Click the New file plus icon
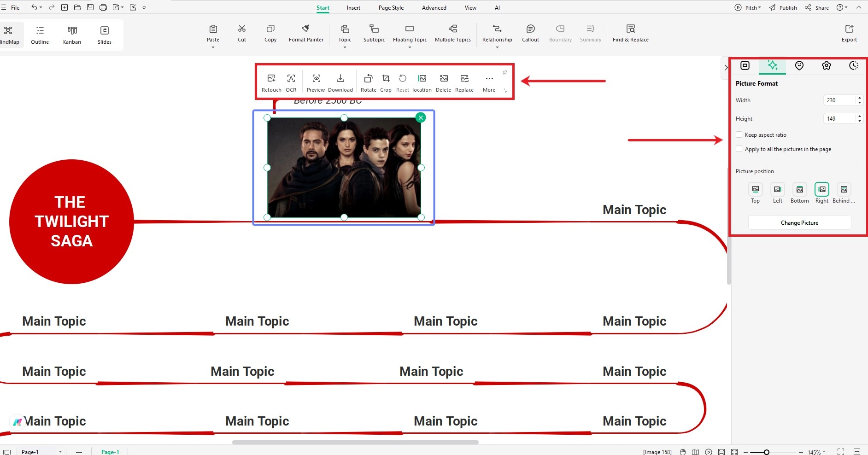This screenshot has height=455, width=868. (x=65, y=7)
